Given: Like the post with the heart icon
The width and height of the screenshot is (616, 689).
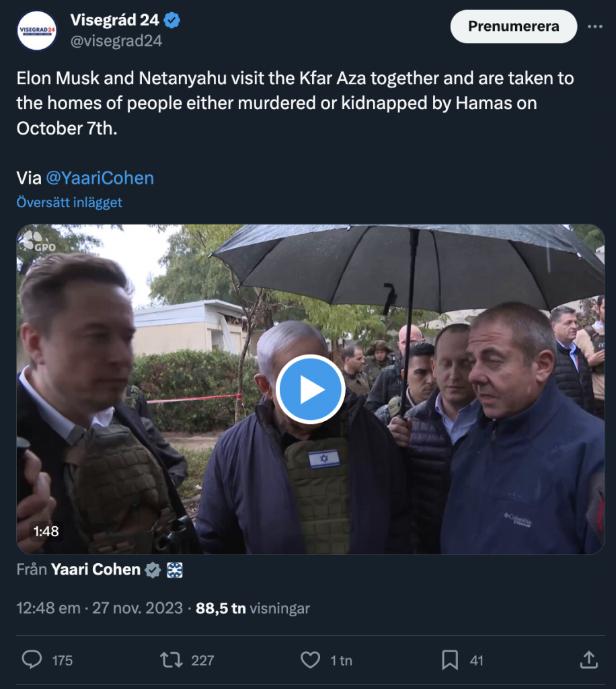Looking at the screenshot, I should [x=310, y=660].
